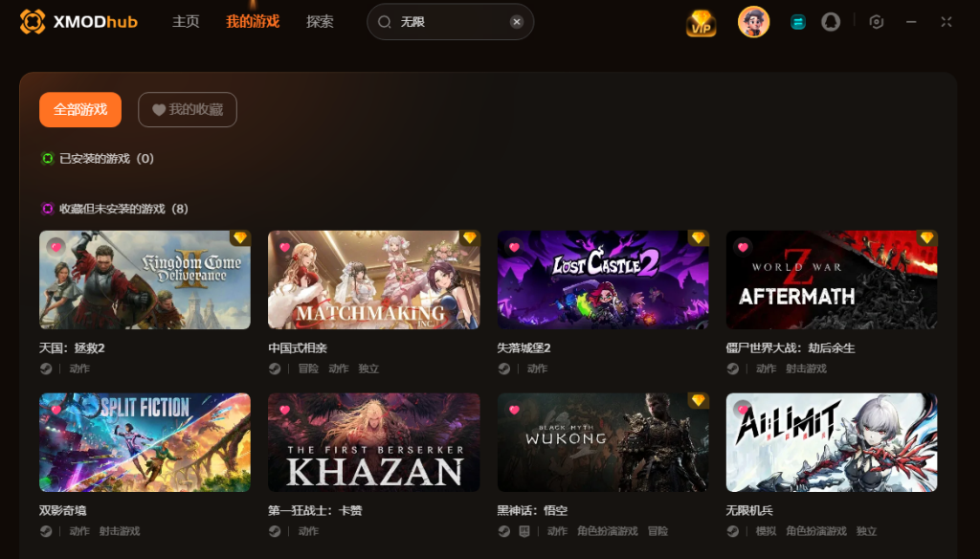Switch to the 主页 tab
This screenshot has height=559, width=980.
[186, 22]
